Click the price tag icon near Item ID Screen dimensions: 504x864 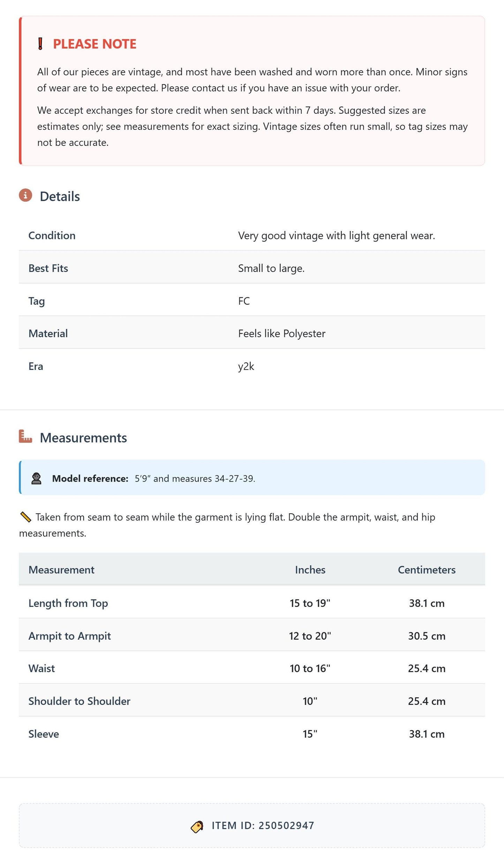click(197, 827)
